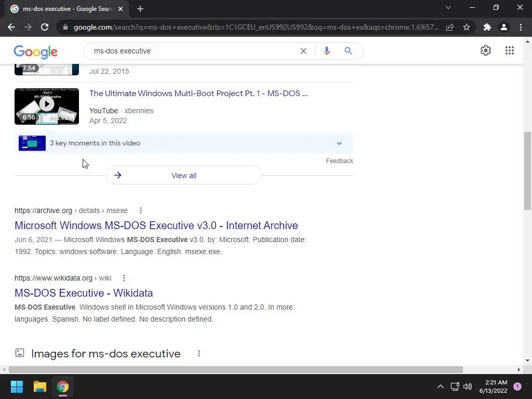
Task: Open the notification center badge
Action: (517, 387)
